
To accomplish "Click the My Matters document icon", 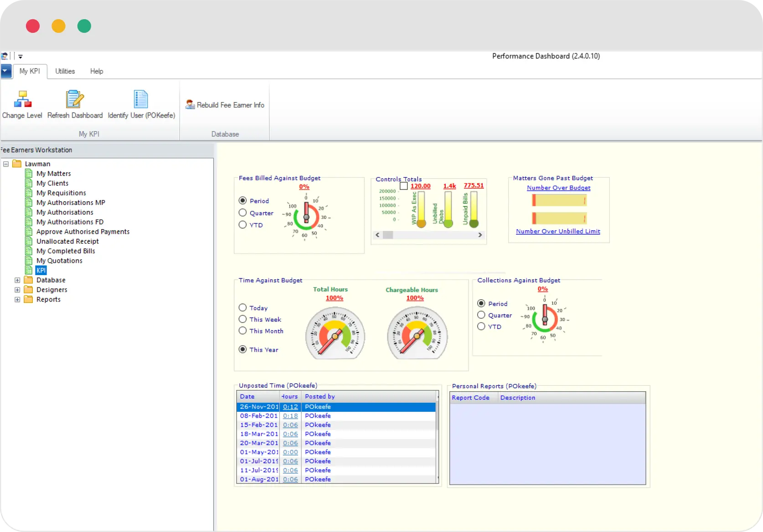I will tap(29, 174).
